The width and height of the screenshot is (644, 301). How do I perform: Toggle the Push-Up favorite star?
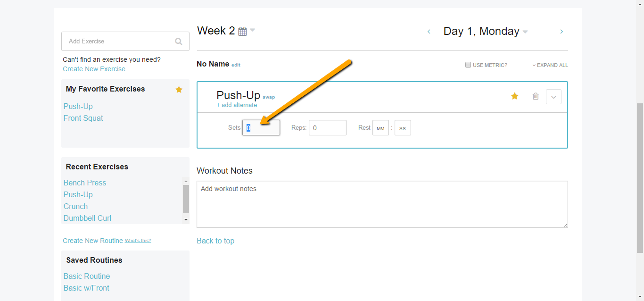coord(515,96)
